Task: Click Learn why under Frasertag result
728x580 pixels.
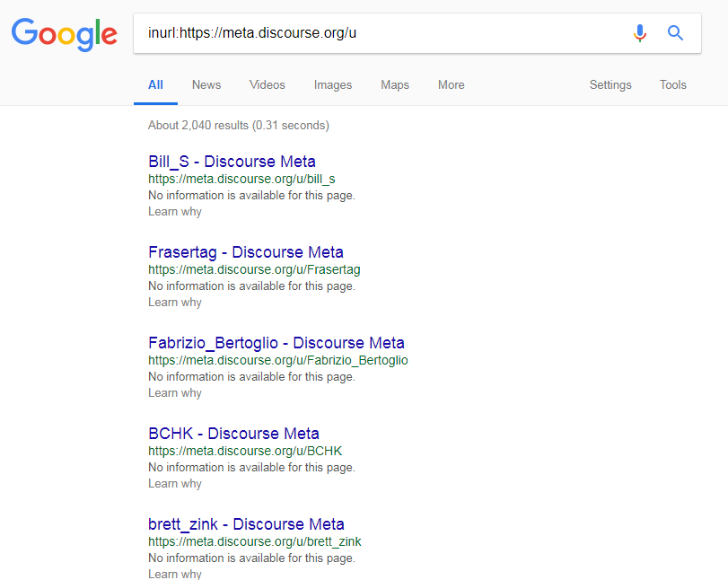Action: (175, 303)
